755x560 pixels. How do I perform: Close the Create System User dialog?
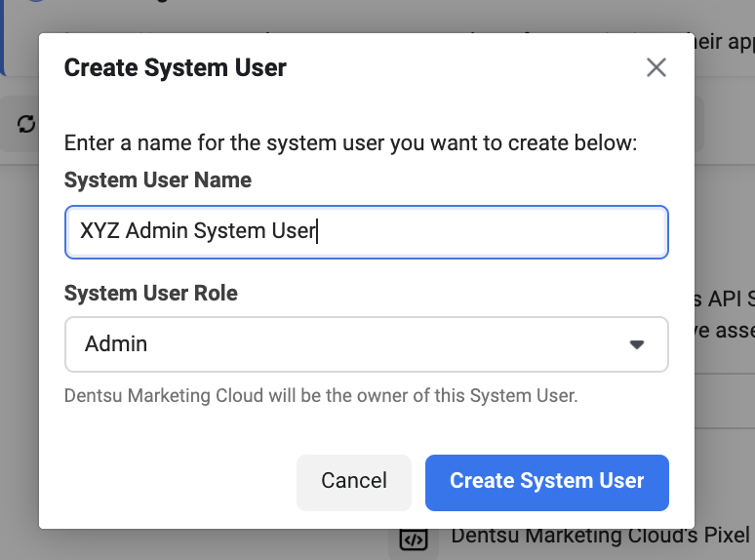tap(656, 67)
